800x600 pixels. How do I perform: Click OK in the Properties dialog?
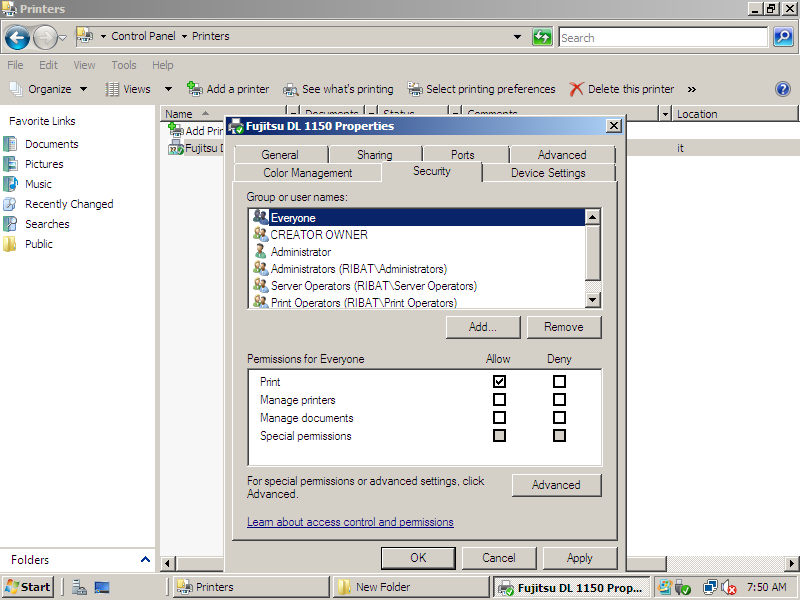click(418, 558)
